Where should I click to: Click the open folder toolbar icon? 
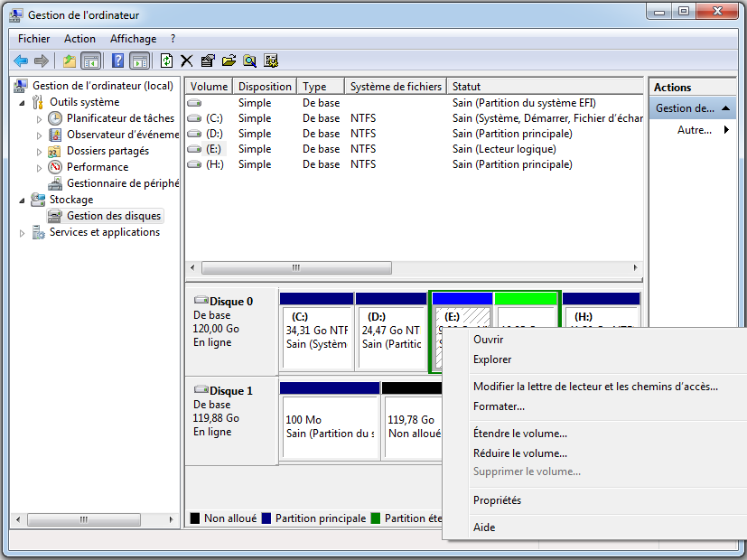229,61
